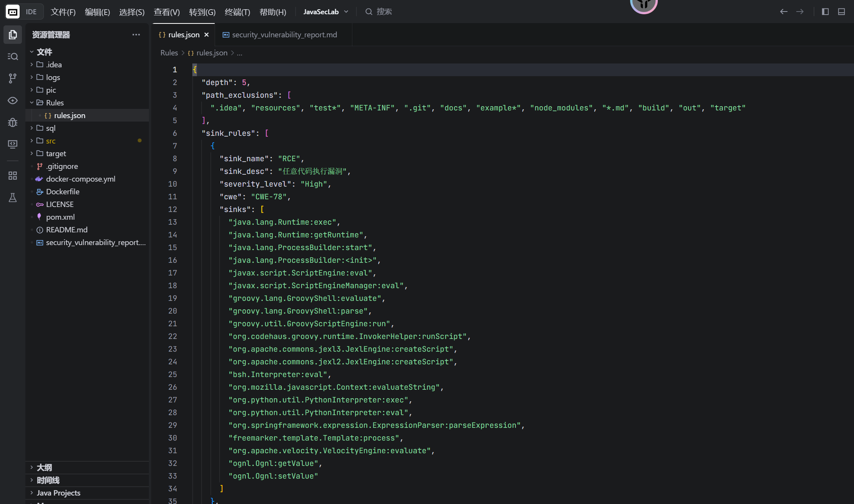Toggle the bottom panel layout button
854x504 pixels.
(x=841, y=12)
